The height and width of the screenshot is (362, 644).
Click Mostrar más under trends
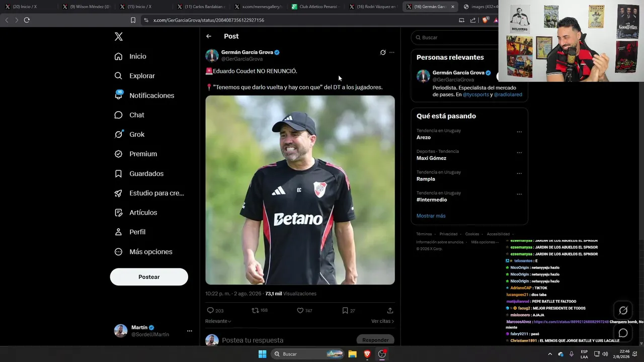(431, 216)
